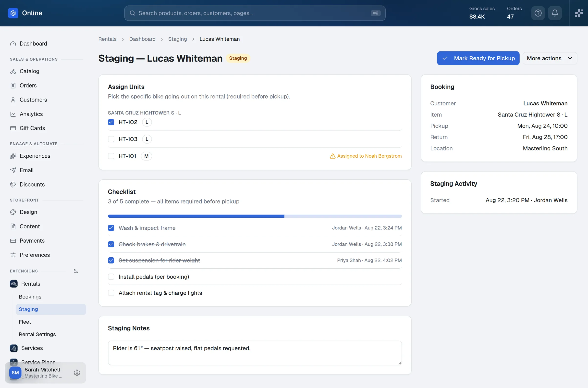The height and width of the screenshot is (388, 588).
Task: Open the help question-mark icon
Action: pos(538,13)
